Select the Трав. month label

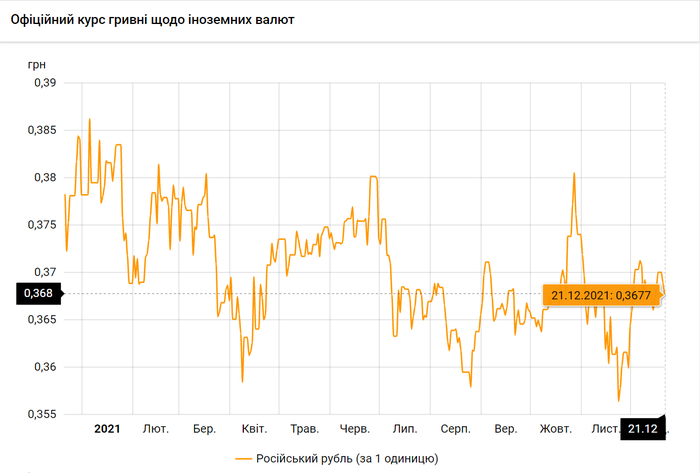pos(304,429)
